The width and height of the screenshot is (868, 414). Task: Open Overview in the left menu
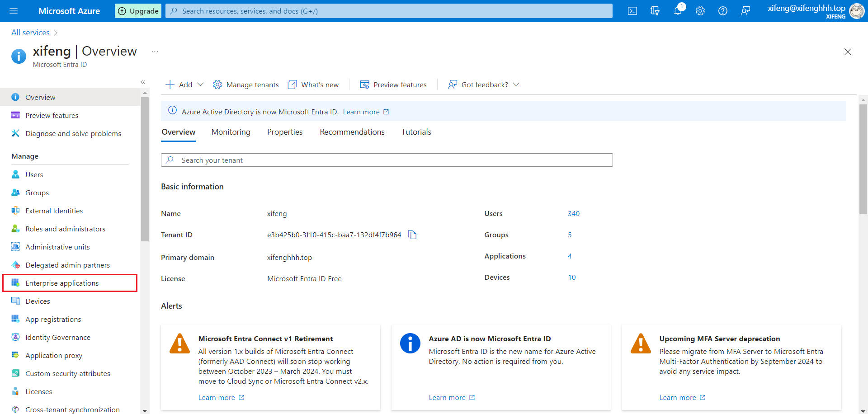70,97
